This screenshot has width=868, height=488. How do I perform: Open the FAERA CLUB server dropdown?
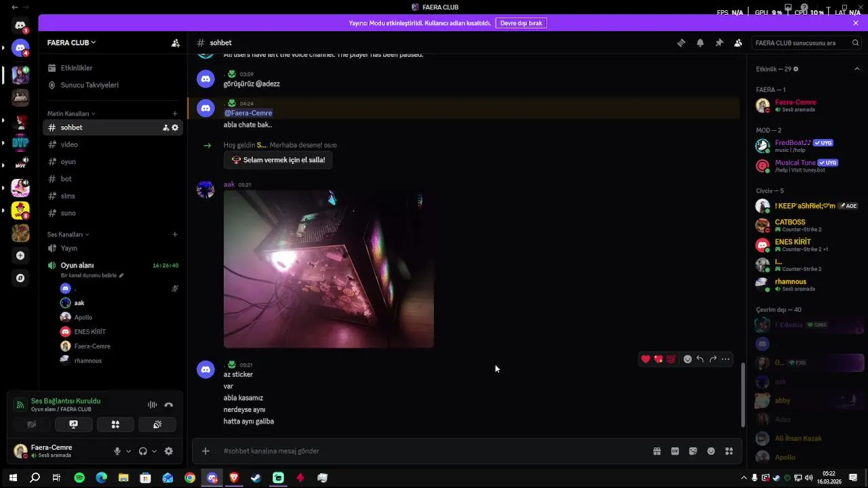[71, 43]
